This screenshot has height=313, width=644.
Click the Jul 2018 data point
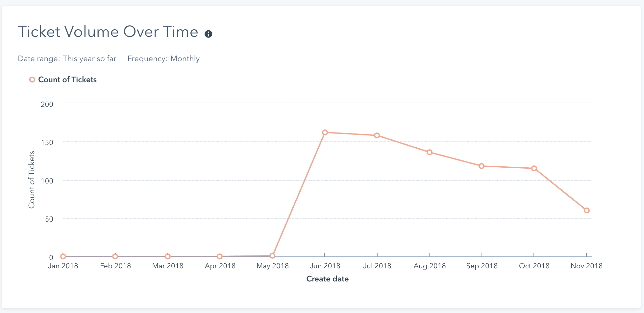377,135
